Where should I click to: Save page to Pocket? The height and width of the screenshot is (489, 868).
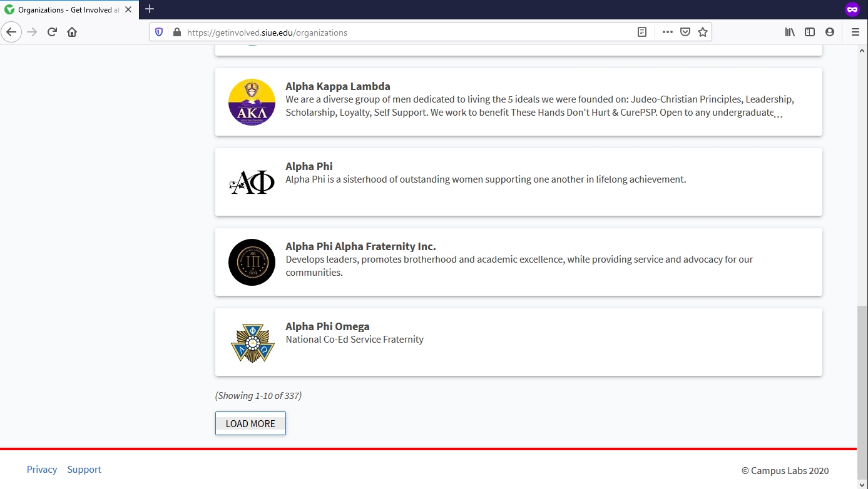tap(685, 32)
